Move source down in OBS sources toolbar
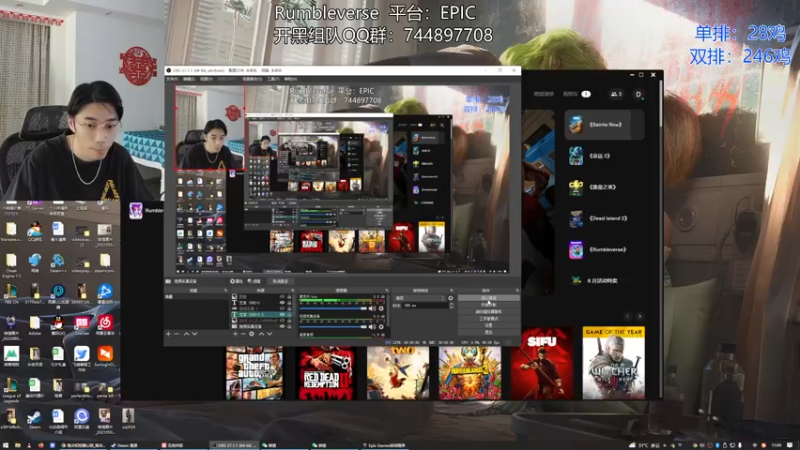 click(x=269, y=334)
